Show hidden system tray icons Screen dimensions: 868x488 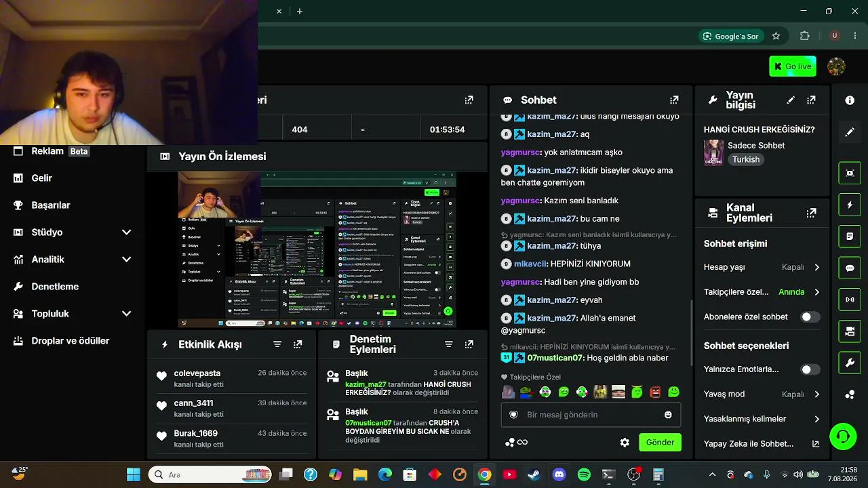click(x=712, y=474)
